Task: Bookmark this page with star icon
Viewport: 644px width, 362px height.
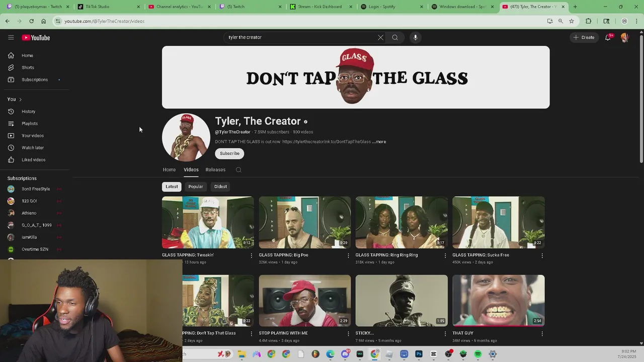Action: click(572, 21)
